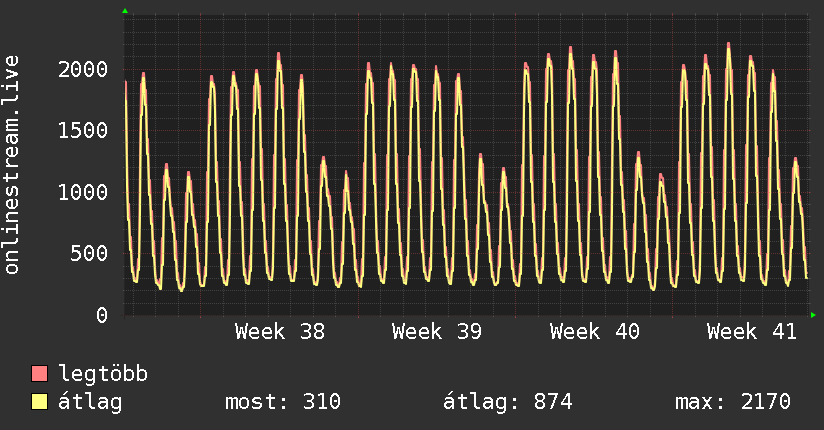Click the 1500 y-axis tick label
824x430 pixels.
83,130
